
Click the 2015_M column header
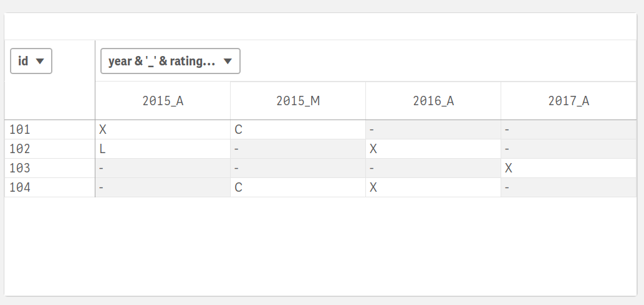[298, 101]
